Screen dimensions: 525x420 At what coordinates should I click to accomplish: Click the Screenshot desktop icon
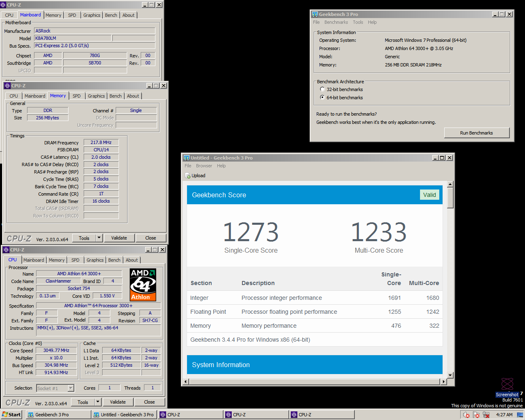[507, 387]
